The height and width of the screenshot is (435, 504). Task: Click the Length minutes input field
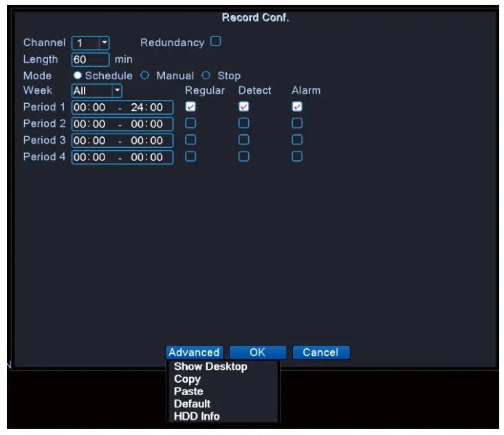(x=90, y=59)
